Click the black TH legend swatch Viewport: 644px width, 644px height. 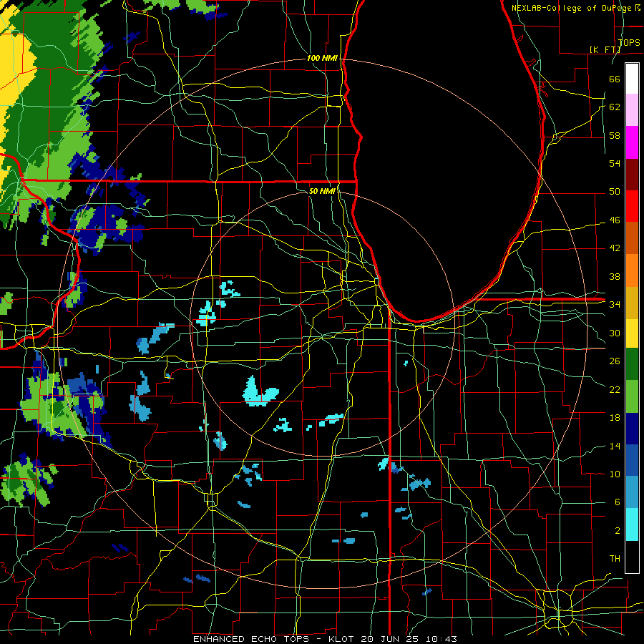coord(632,557)
